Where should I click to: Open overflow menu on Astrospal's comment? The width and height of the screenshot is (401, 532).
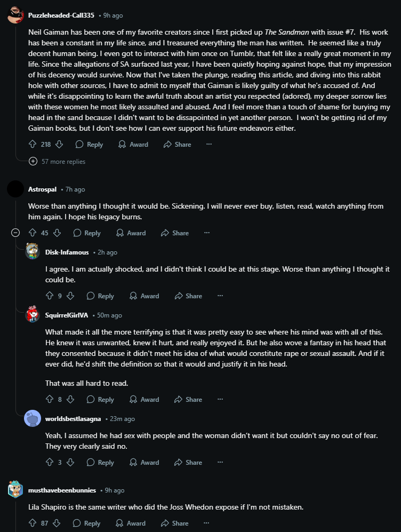coord(207,233)
